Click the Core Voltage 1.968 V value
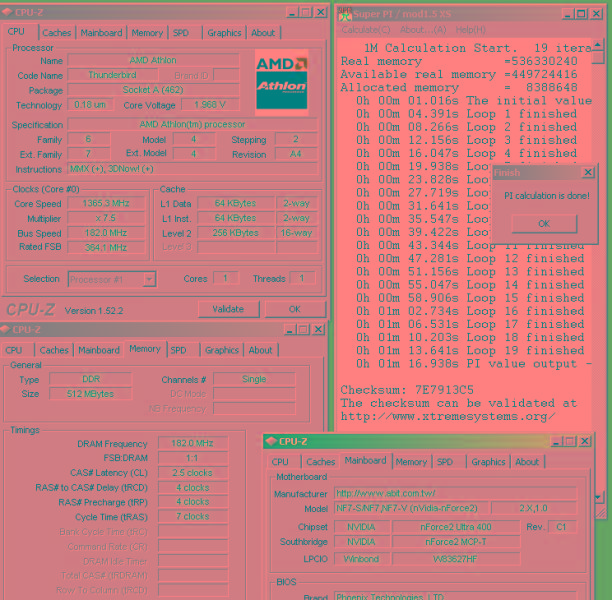Screen dimensions: 612x600 click(x=210, y=105)
